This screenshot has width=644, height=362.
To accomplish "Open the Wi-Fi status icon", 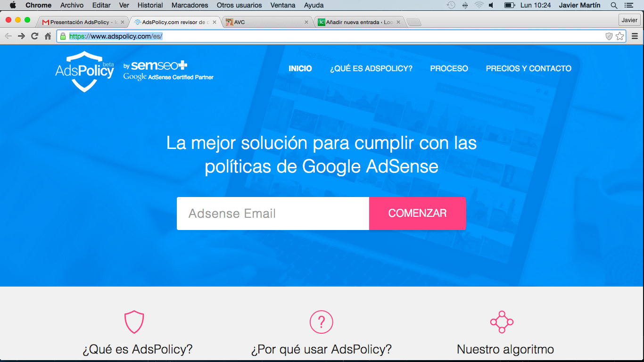I will click(479, 5).
